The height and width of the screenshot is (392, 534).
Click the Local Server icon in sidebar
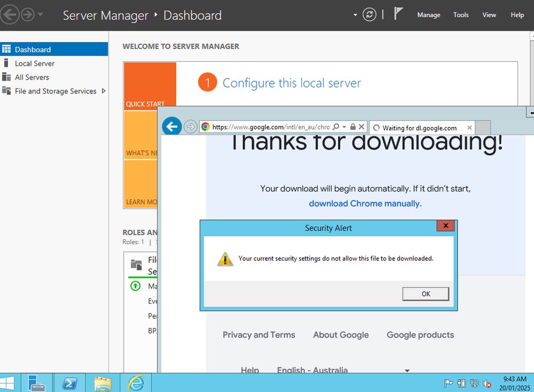coord(6,63)
